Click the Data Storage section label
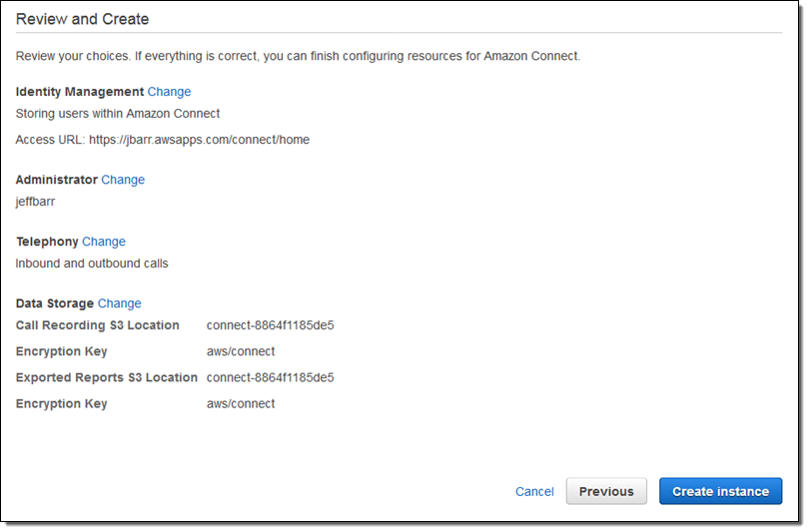 (x=55, y=303)
